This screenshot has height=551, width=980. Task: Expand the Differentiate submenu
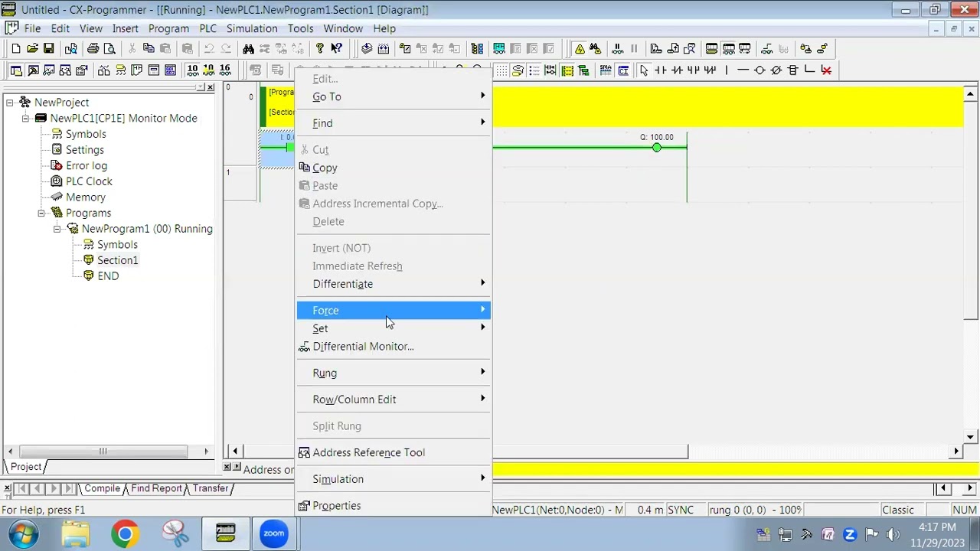coord(394,284)
